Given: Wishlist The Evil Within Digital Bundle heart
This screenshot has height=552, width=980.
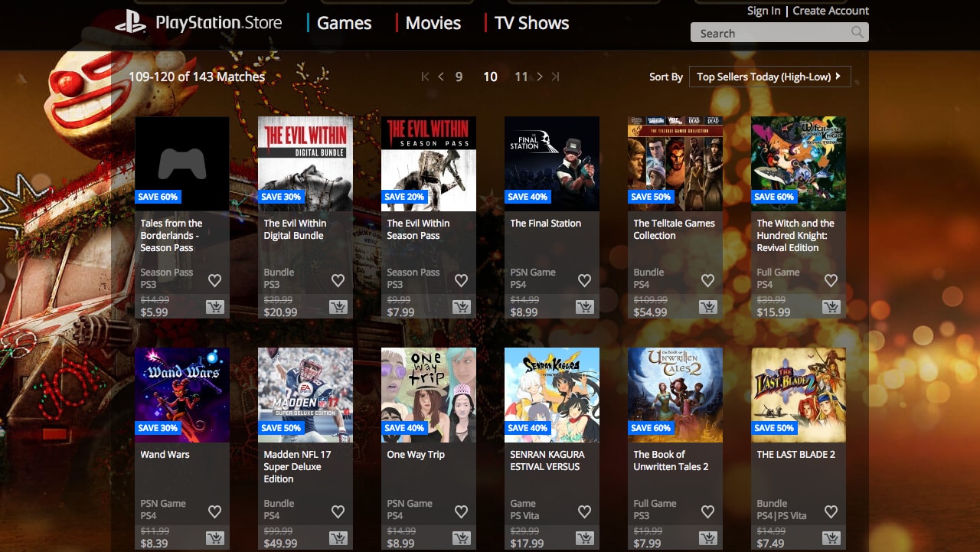Looking at the screenshot, I should click(x=338, y=281).
